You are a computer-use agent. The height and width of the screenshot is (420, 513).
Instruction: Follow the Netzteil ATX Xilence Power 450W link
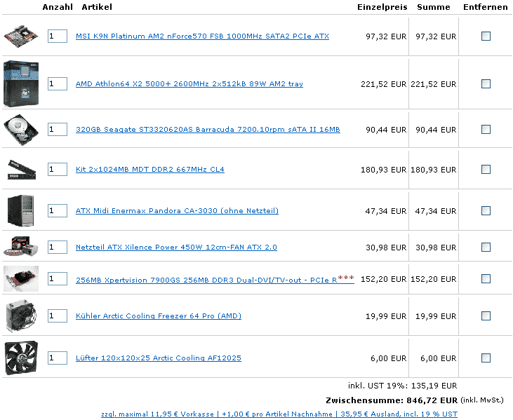[x=176, y=247]
